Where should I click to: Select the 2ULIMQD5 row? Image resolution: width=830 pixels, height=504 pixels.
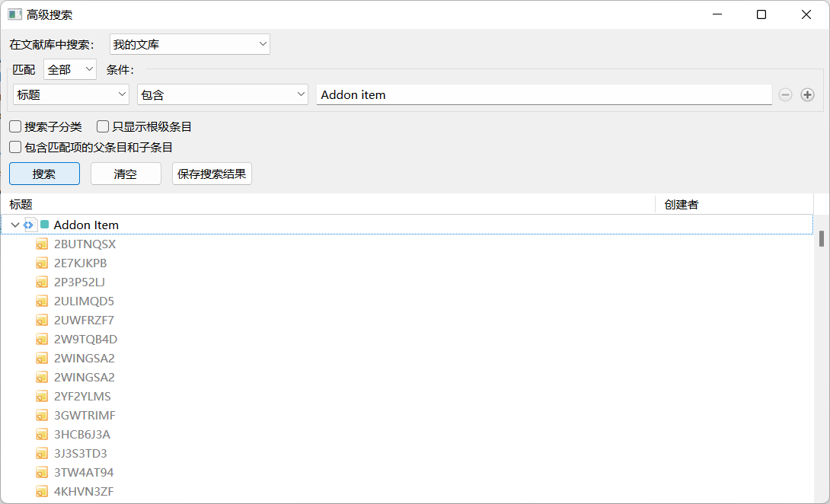[407, 301]
